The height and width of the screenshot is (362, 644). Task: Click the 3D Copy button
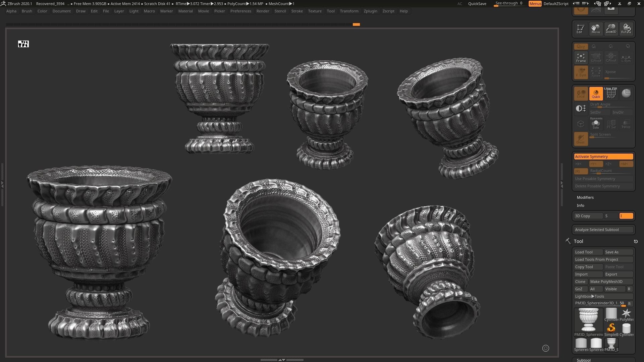[x=588, y=216]
